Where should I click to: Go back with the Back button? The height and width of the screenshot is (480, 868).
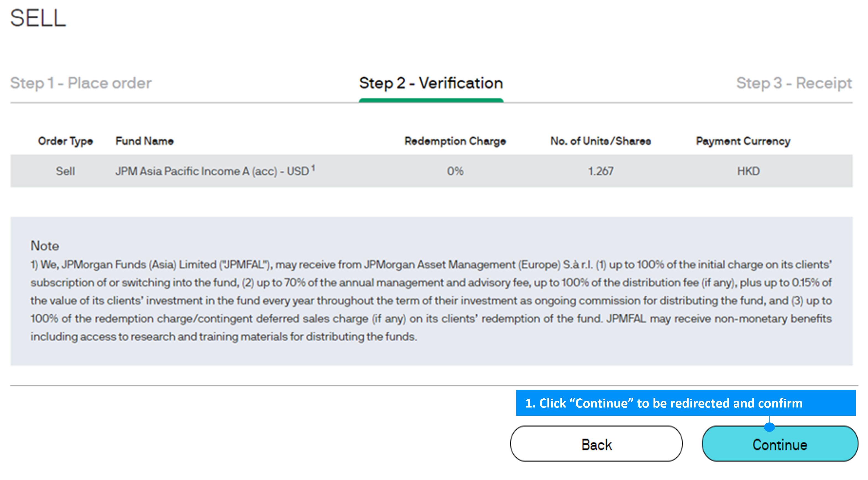596,443
